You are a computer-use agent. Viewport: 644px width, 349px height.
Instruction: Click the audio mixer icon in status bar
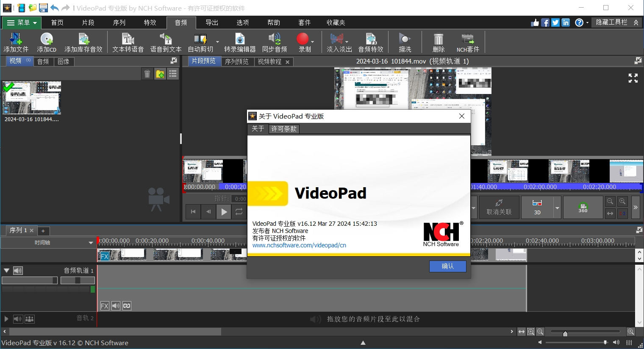click(x=629, y=342)
